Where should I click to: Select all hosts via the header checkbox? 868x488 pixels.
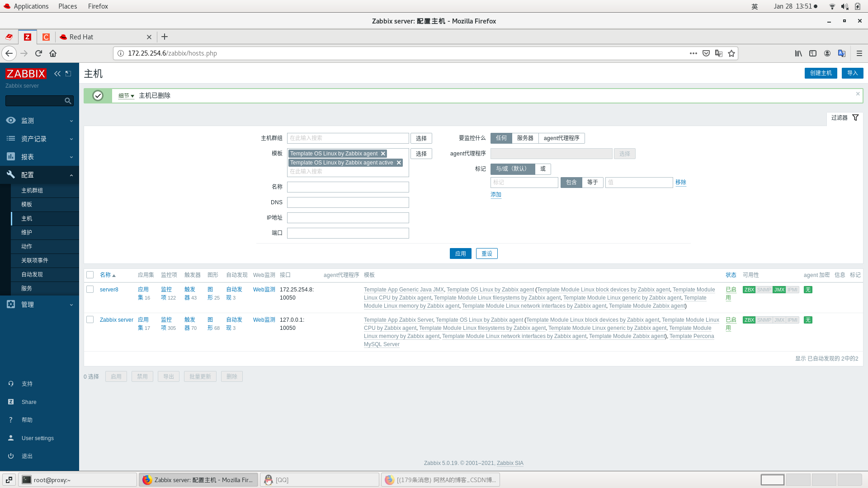(90, 275)
